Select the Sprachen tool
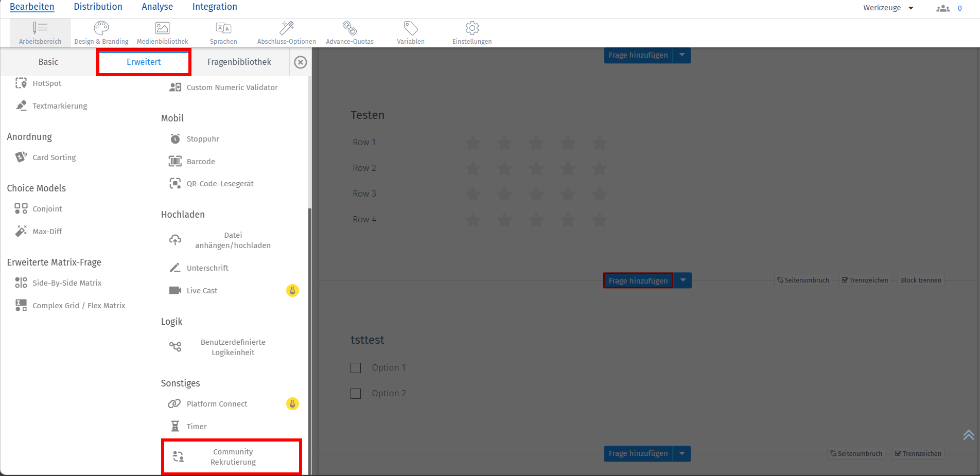 223,32
